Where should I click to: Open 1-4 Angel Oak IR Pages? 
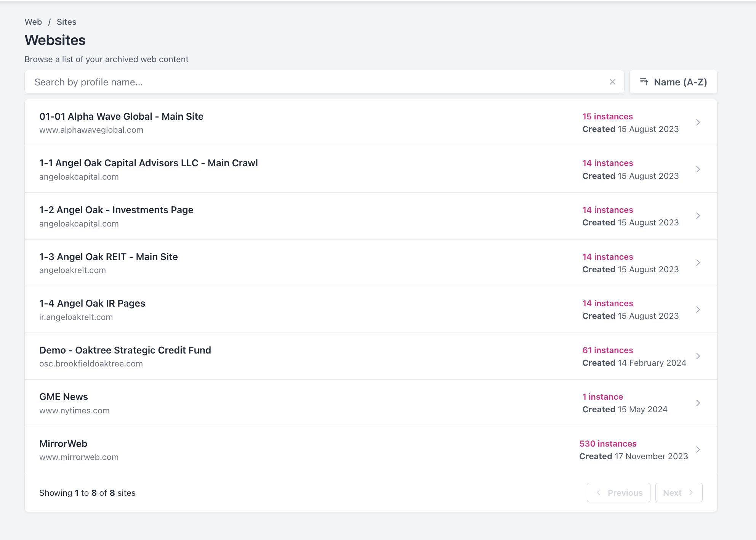[x=92, y=303]
